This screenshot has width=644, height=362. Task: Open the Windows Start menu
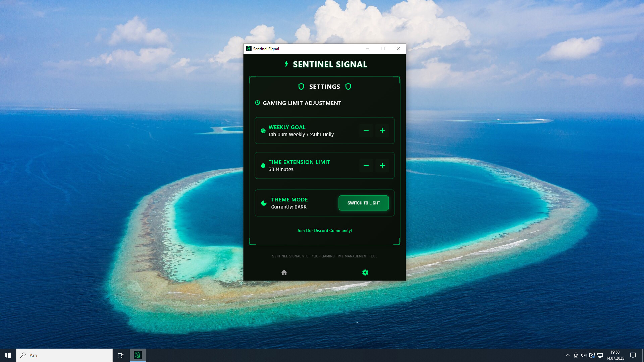click(x=8, y=355)
